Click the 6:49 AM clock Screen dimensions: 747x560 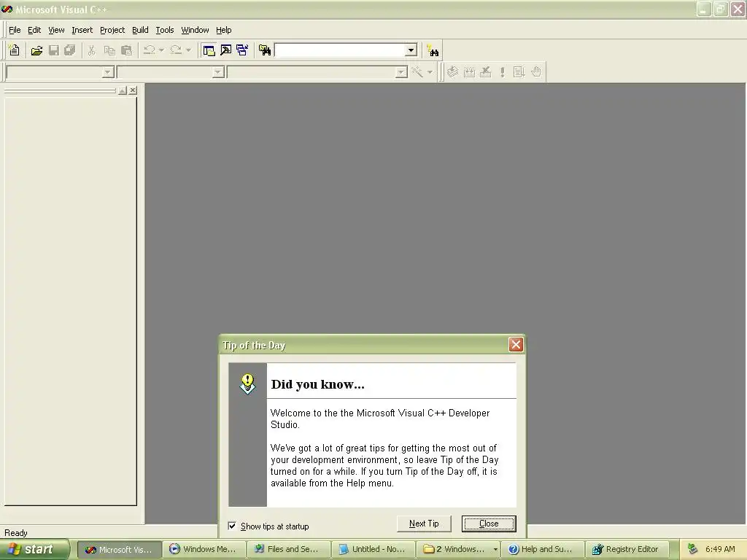(720, 549)
